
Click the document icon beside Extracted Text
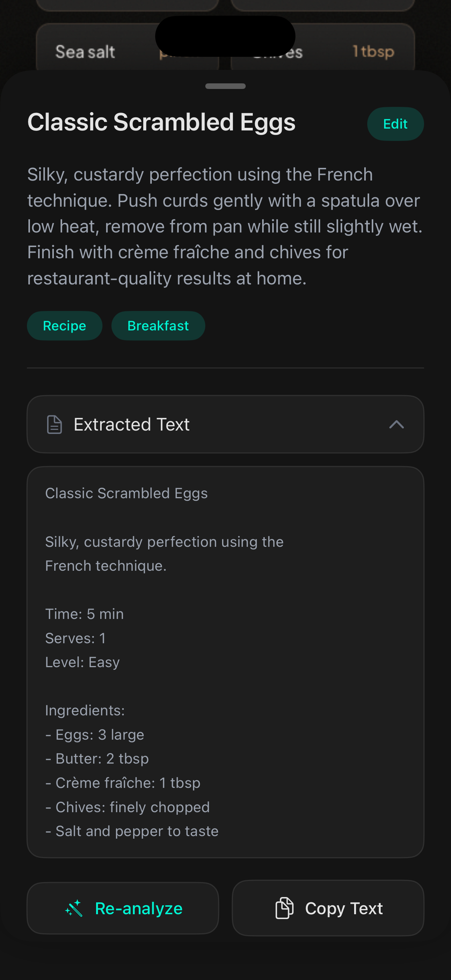pyautogui.click(x=54, y=424)
